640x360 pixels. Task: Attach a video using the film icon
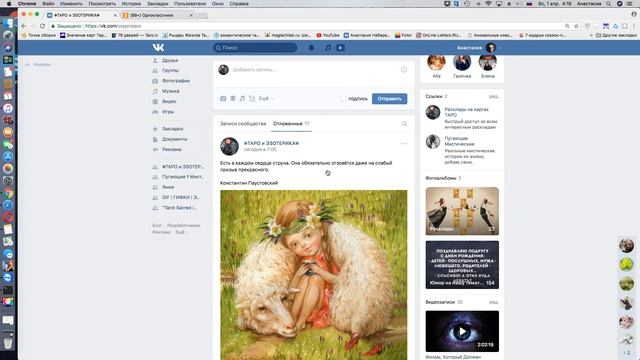tap(233, 98)
